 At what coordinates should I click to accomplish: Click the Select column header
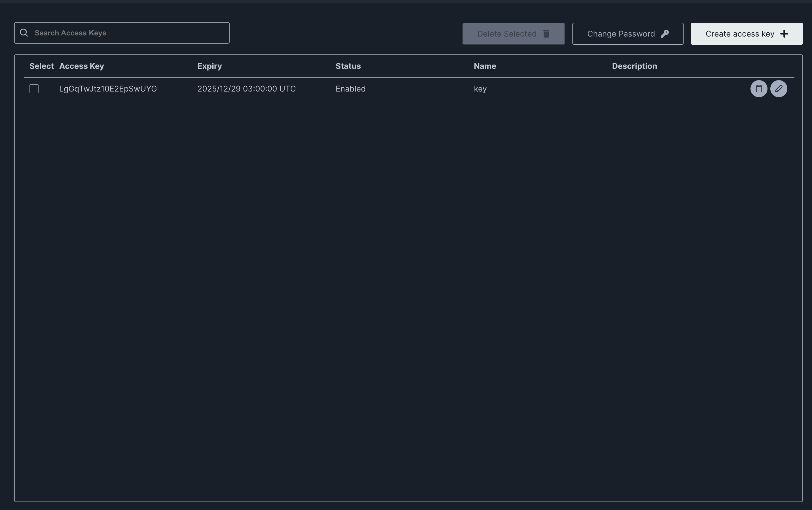pos(41,66)
